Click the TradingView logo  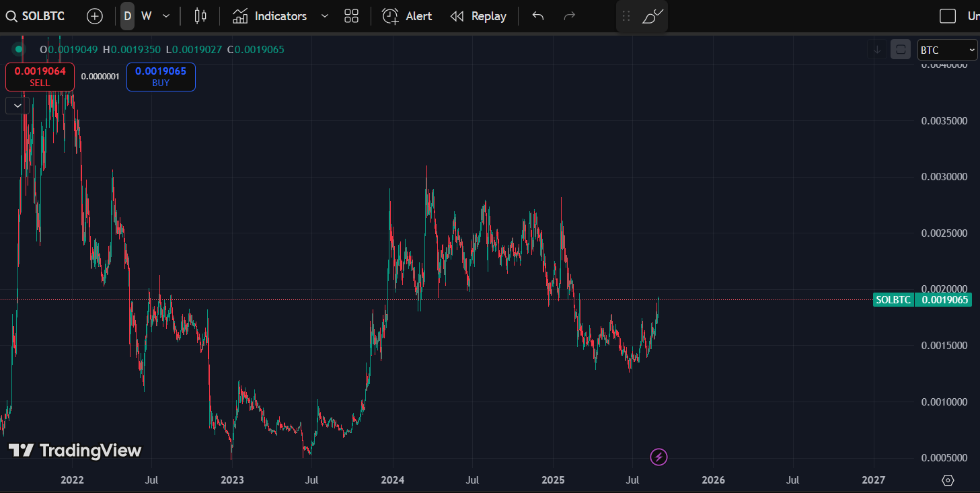tap(75, 451)
